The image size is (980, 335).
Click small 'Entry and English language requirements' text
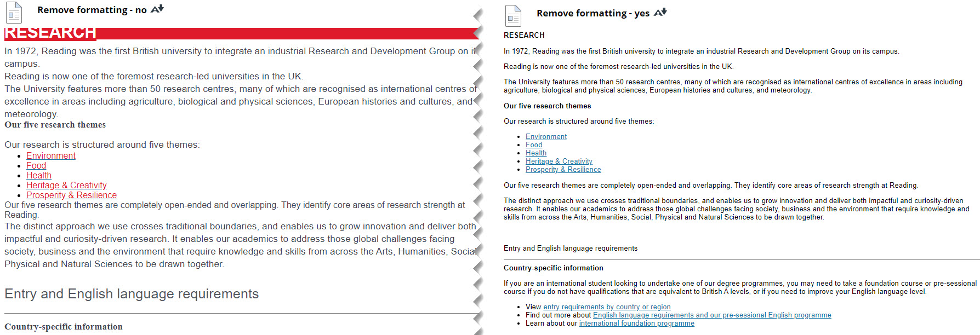[571, 249]
